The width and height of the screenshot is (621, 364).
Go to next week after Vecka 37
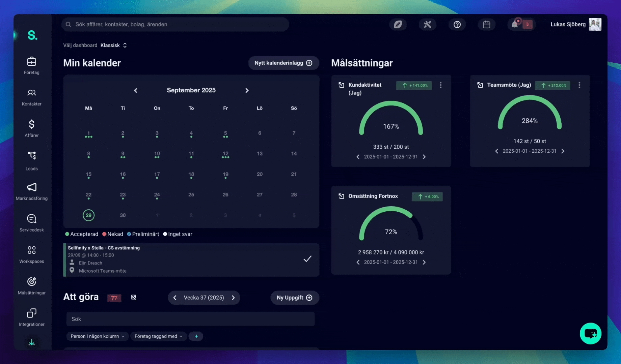(x=233, y=298)
